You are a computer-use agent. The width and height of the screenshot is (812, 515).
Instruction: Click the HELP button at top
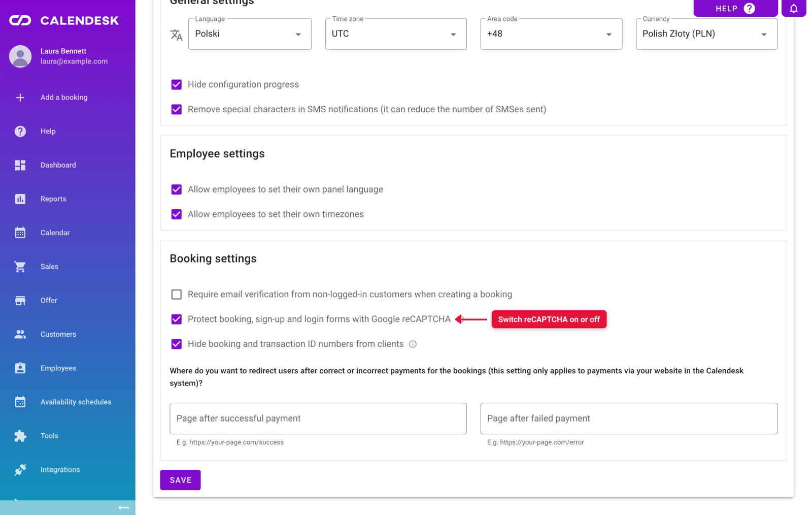735,8
